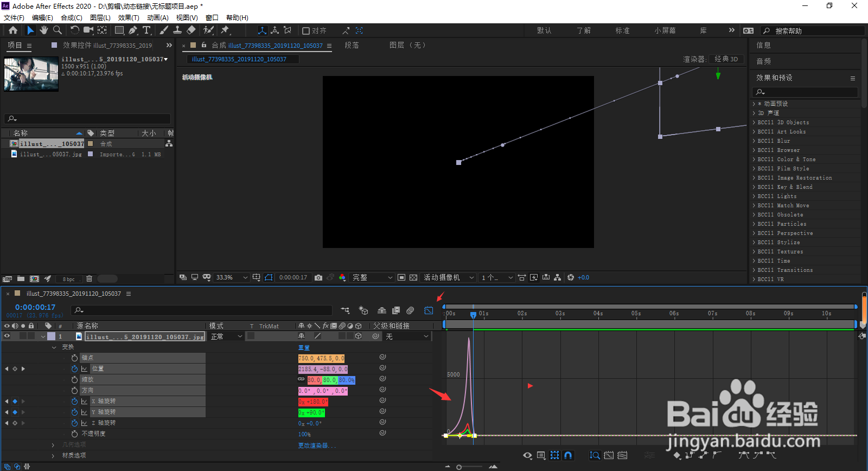868x471 pixels.
Task: Open the 1个 view layout dropdown
Action: [x=497, y=277]
